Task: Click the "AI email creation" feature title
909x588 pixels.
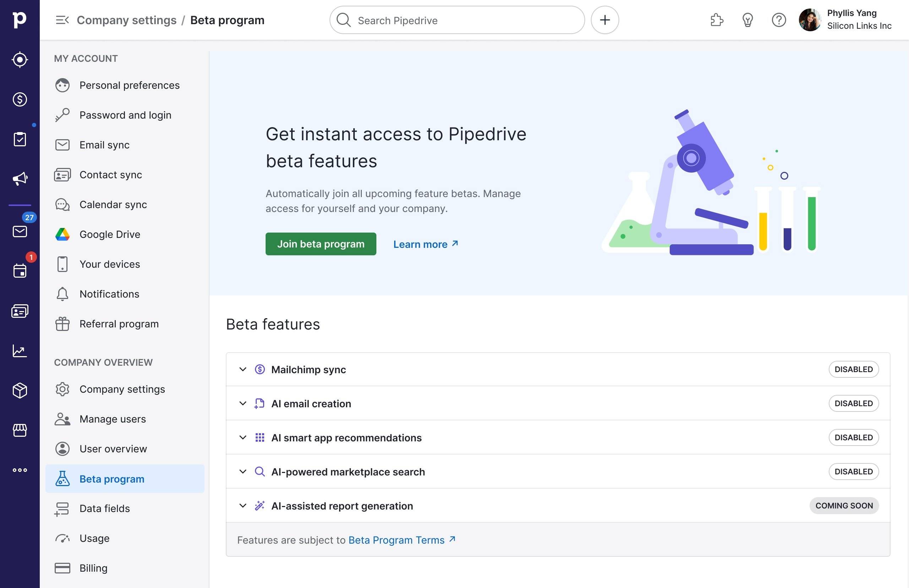Action: click(311, 404)
